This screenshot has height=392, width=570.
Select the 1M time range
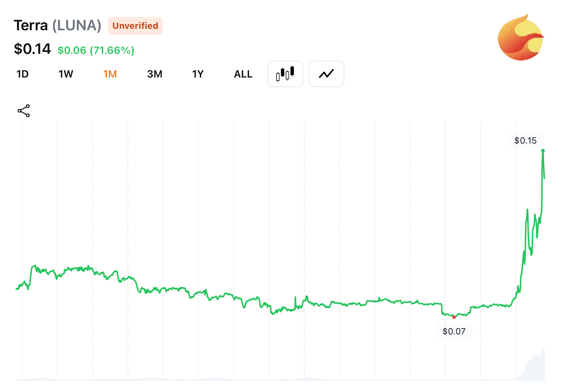click(x=110, y=74)
